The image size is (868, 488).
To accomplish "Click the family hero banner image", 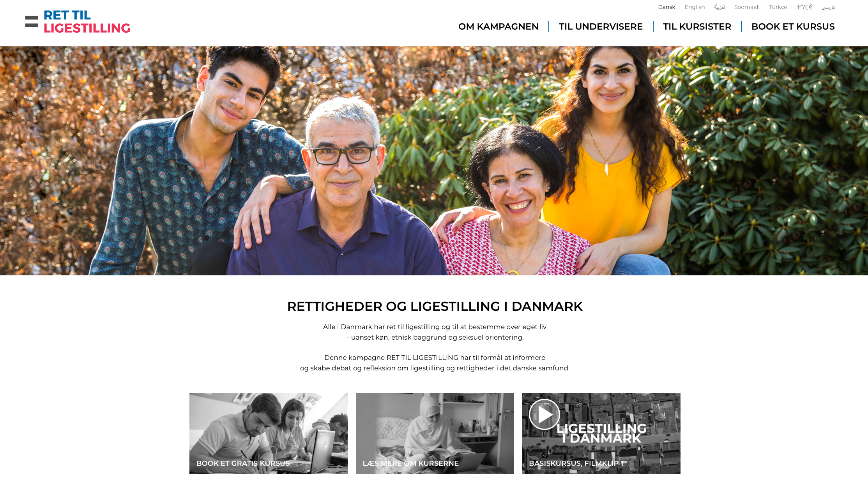I will click(x=434, y=161).
